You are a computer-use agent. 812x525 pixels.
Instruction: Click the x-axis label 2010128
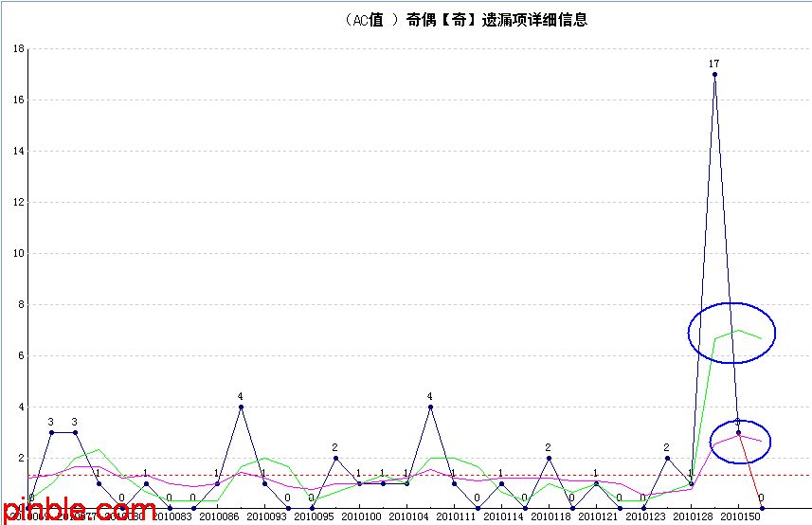[x=693, y=517]
